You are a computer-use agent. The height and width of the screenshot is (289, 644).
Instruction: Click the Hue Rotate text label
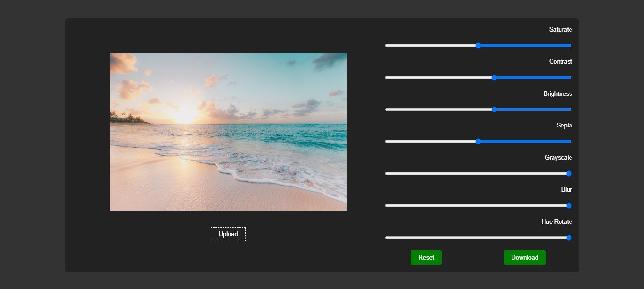coord(556,222)
